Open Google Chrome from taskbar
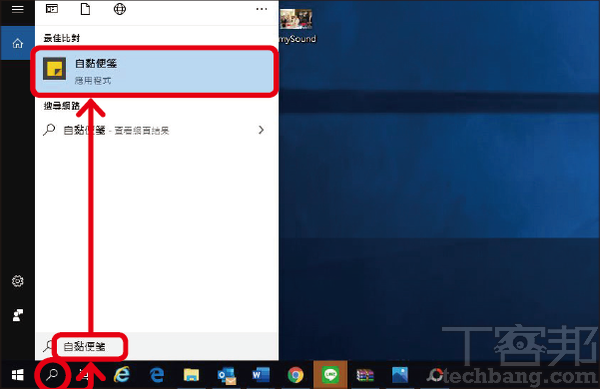Image resolution: width=600 pixels, height=389 pixels. 295,375
